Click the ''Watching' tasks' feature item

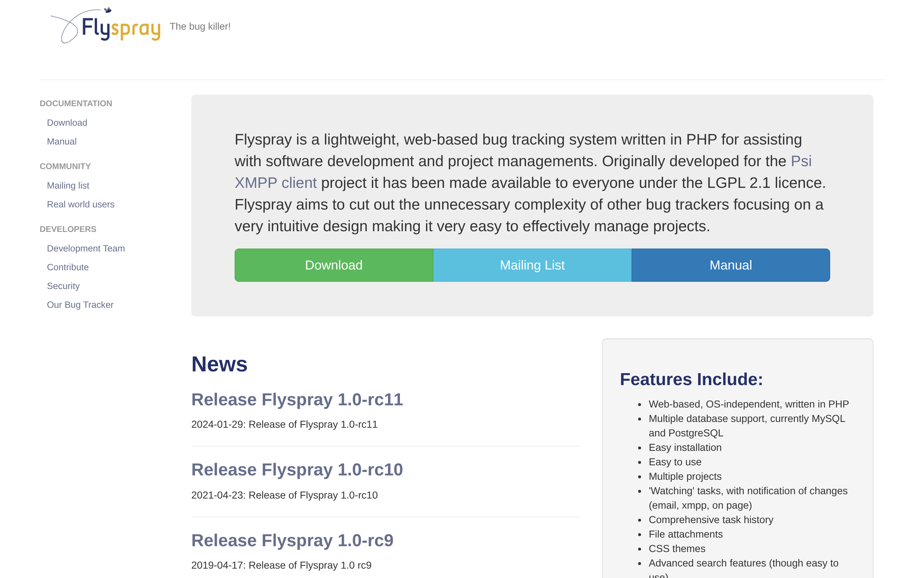pyautogui.click(x=748, y=498)
